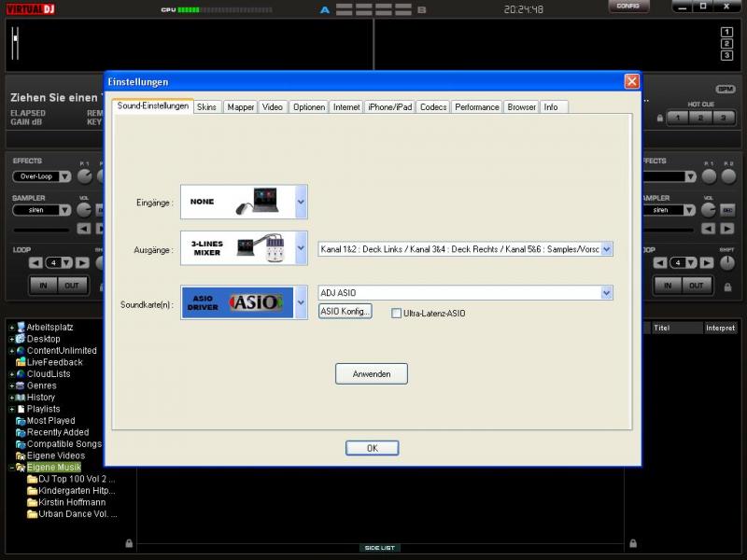Trigger hot cue 2 on right deck
The width and height of the screenshot is (747, 560).
(700, 118)
